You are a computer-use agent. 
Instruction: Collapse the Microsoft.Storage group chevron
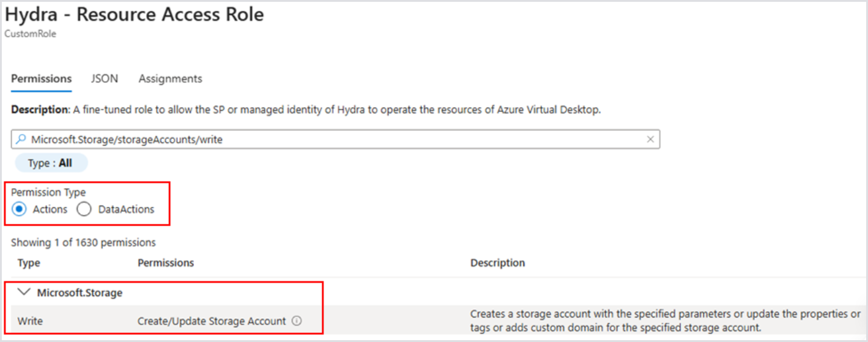pos(23,292)
